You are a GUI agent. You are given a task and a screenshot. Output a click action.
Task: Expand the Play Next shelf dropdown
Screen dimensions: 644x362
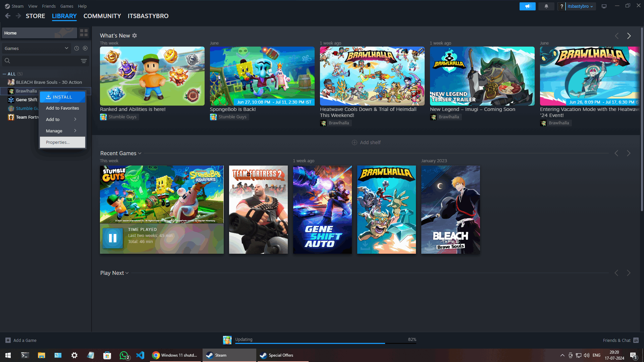[x=127, y=273]
